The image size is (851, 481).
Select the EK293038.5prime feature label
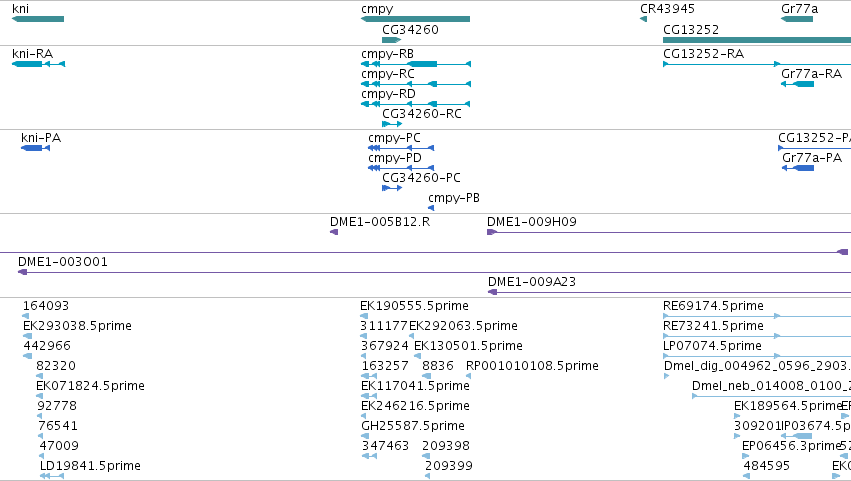77,326
